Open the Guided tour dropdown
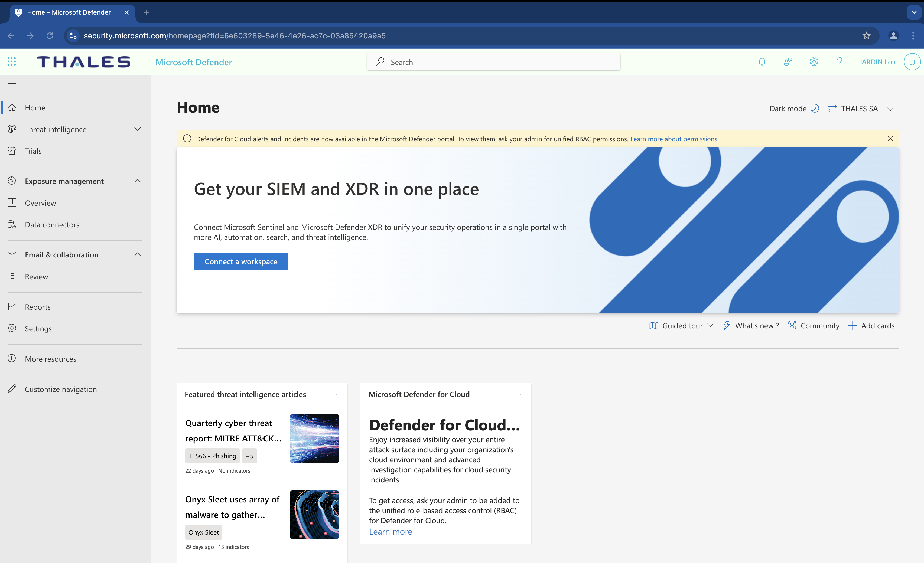Viewport: 924px width, 563px height. coord(681,326)
